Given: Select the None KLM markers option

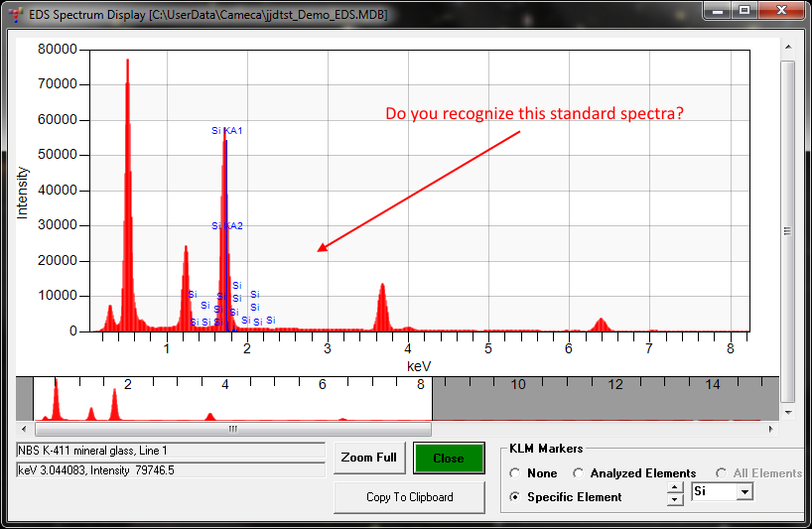Looking at the screenshot, I should click(x=515, y=473).
